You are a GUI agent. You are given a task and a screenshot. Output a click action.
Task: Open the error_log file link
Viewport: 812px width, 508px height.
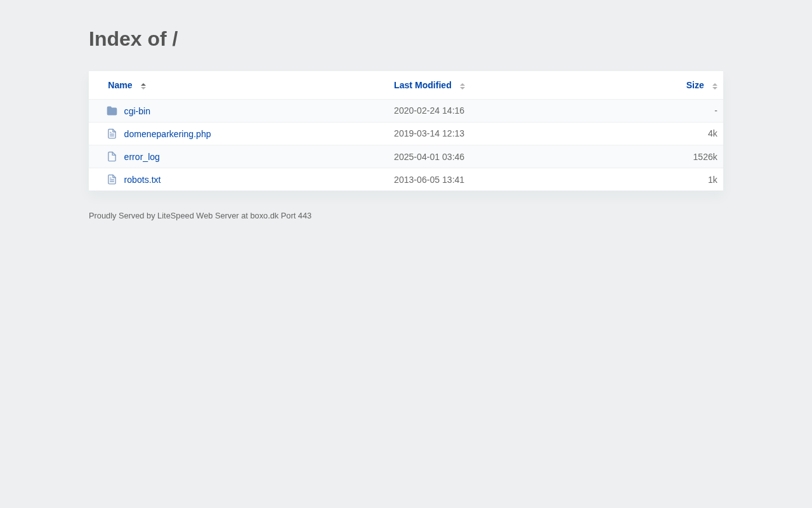142,157
